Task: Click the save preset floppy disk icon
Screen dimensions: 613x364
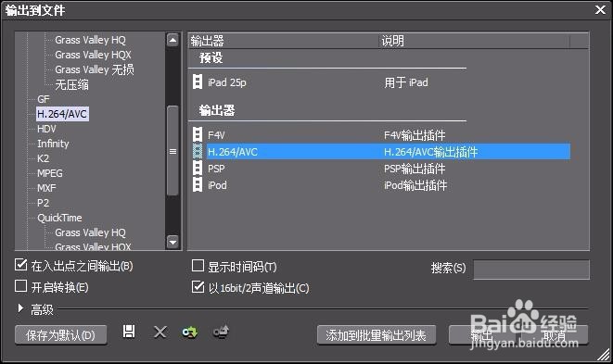Action: [129, 332]
